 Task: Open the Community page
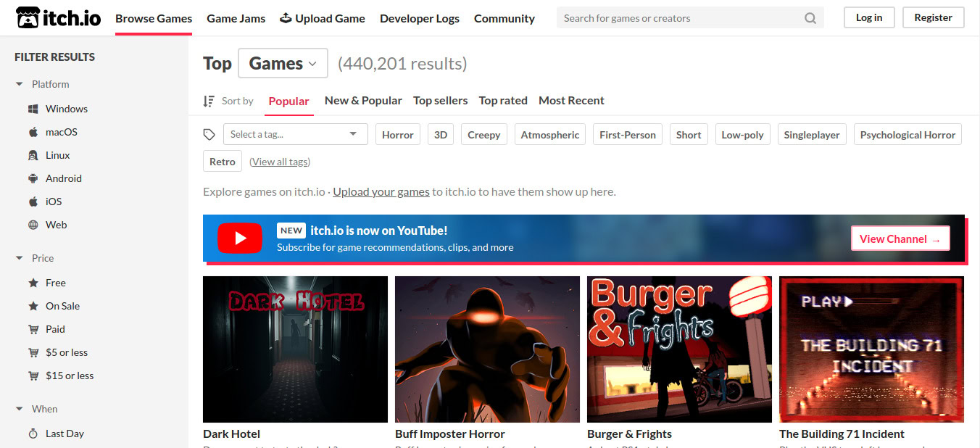504,18
